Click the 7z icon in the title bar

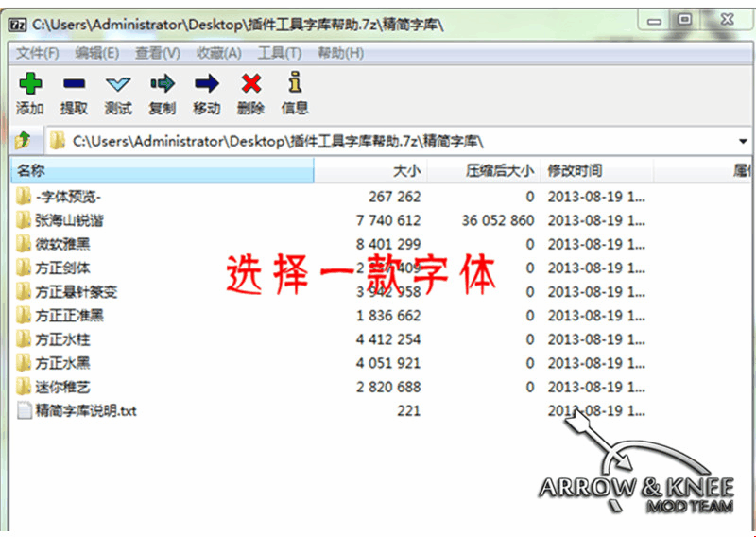[18, 25]
